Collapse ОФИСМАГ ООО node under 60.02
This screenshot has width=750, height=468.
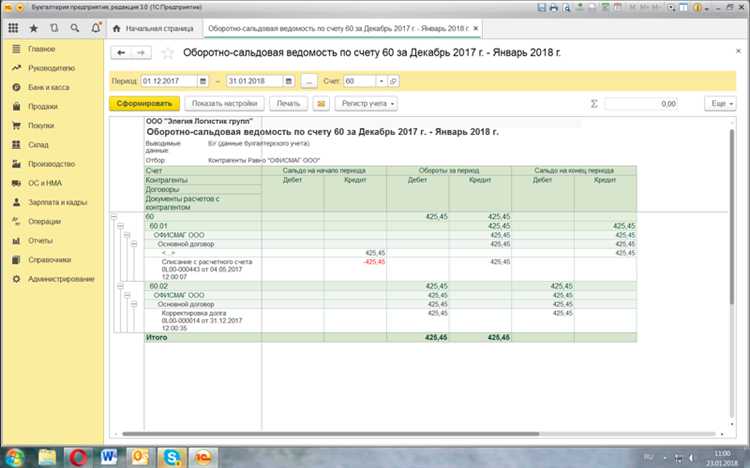pyautogui.click(x=127, y=295)
